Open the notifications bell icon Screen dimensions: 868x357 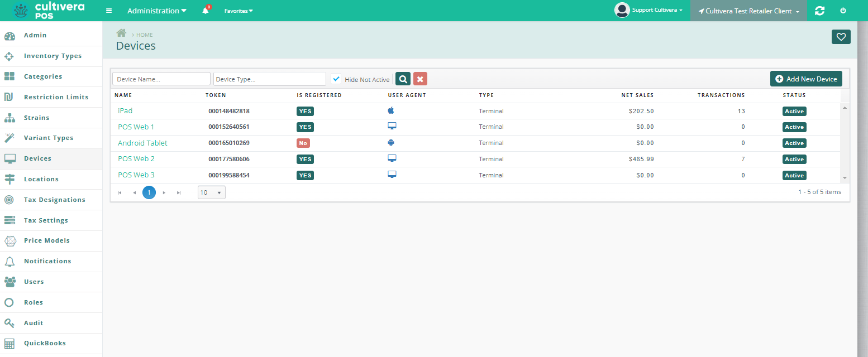[x=205, y=10]
